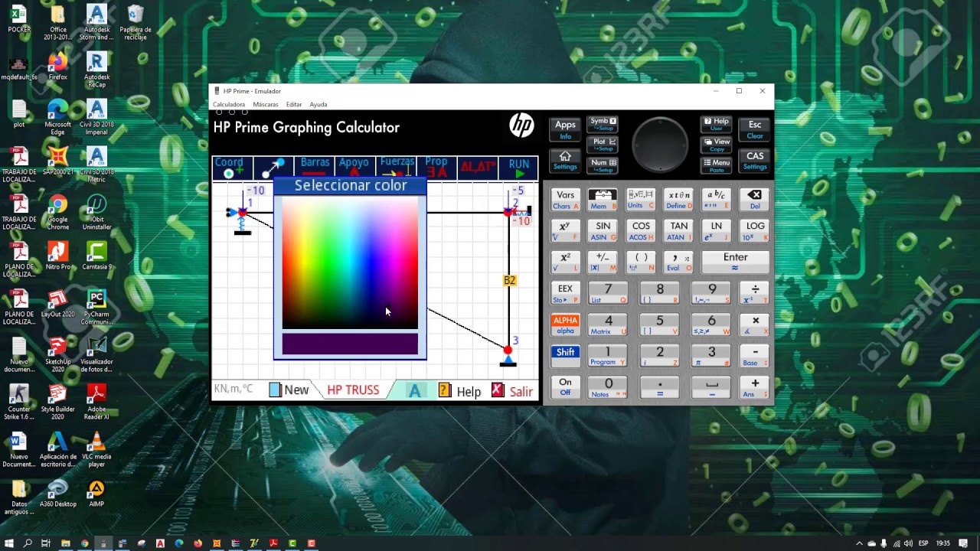Click the multiply key
This screenshot has height=551, width=980.
tap(755, 325)
